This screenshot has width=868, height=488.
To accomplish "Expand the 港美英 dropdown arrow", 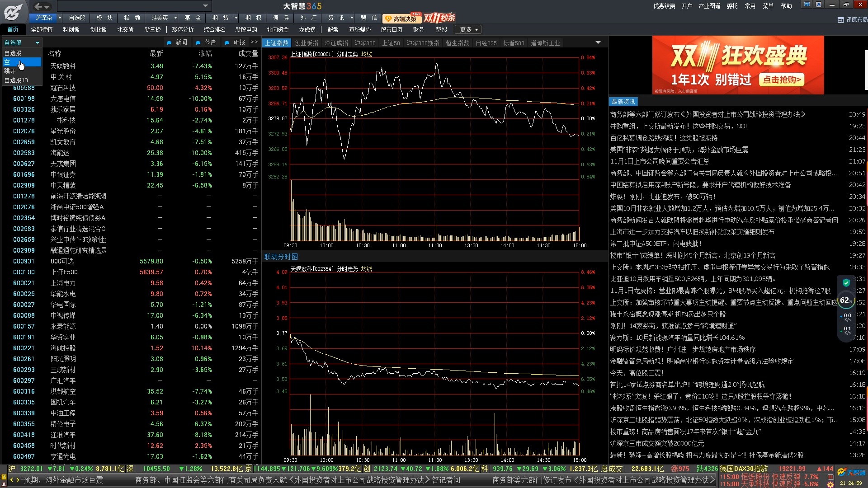I will coord(175,18).
